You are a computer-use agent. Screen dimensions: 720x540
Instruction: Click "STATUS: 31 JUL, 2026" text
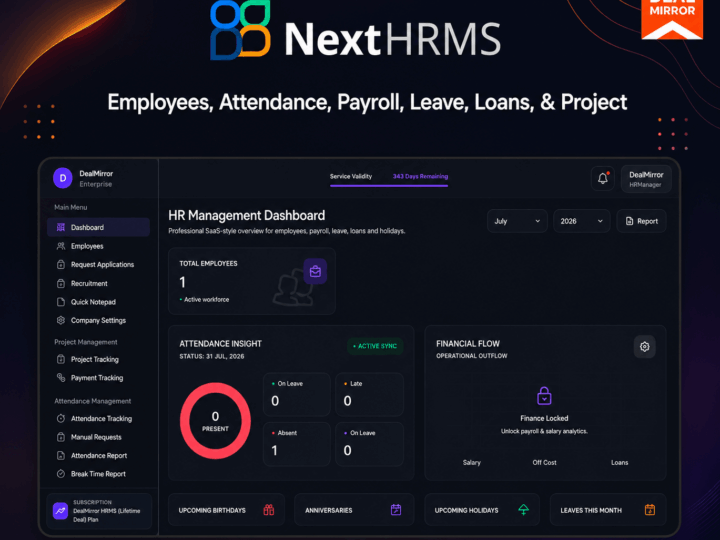tap(212, 356)
